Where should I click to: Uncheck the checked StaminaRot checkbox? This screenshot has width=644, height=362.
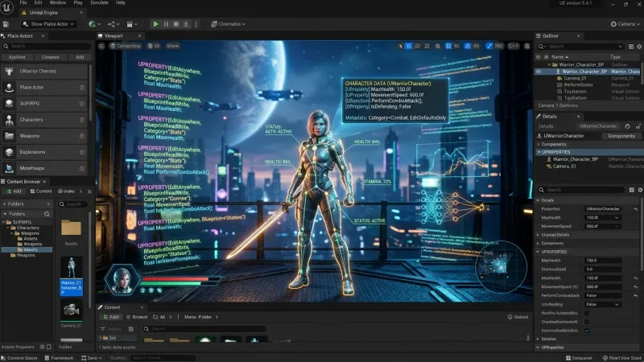click(587, 331)
